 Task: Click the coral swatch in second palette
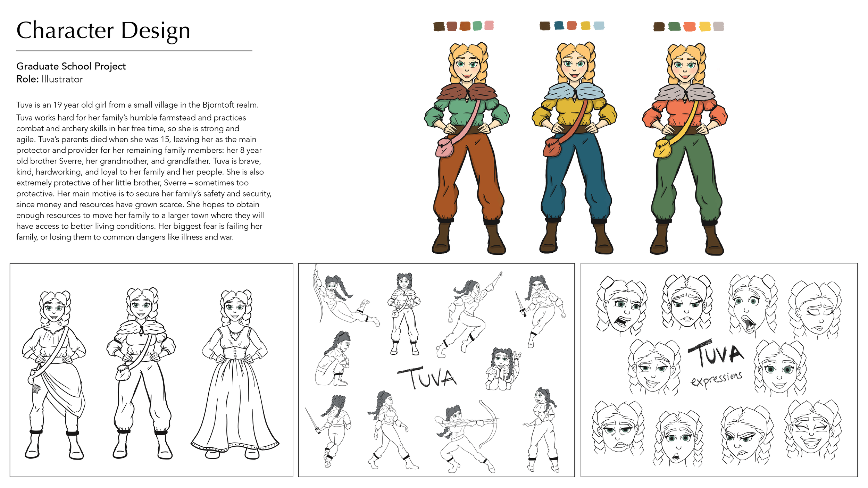click(571, 26)
